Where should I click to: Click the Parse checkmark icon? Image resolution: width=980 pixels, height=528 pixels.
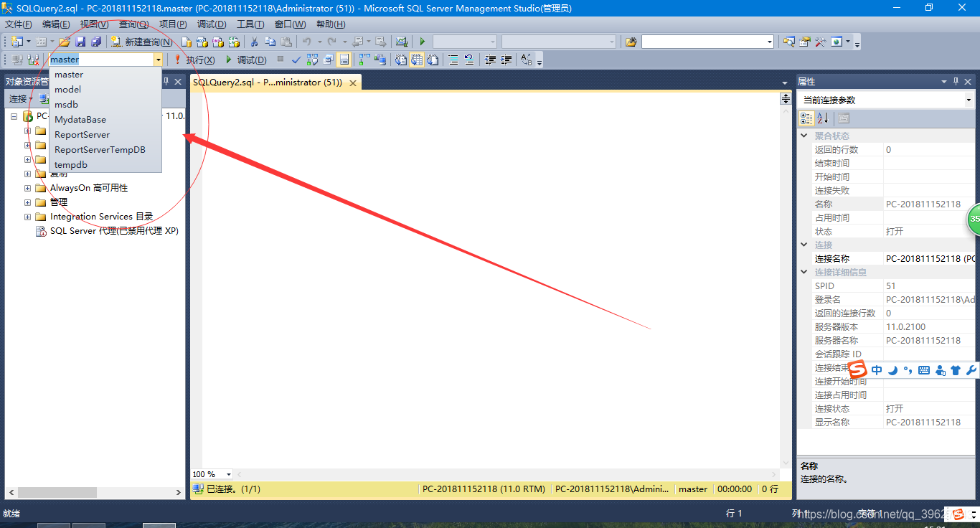pyautogui.click(x=296, y=60)
